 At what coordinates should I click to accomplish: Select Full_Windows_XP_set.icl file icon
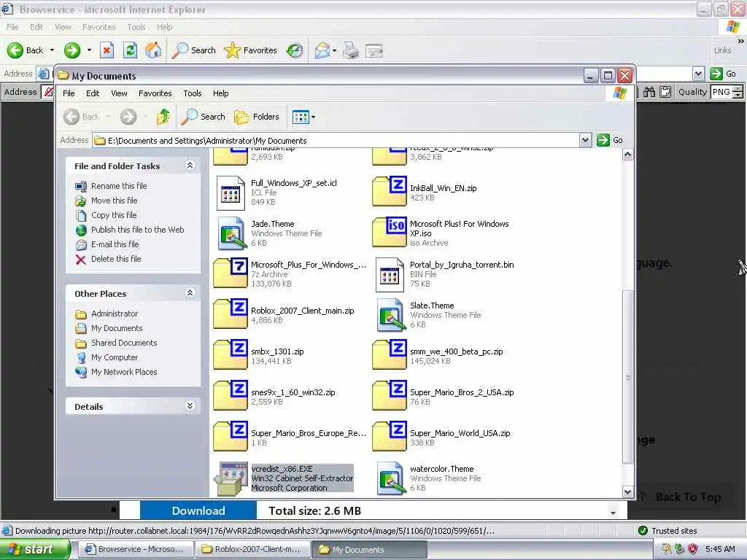click(x=231, y=192)
